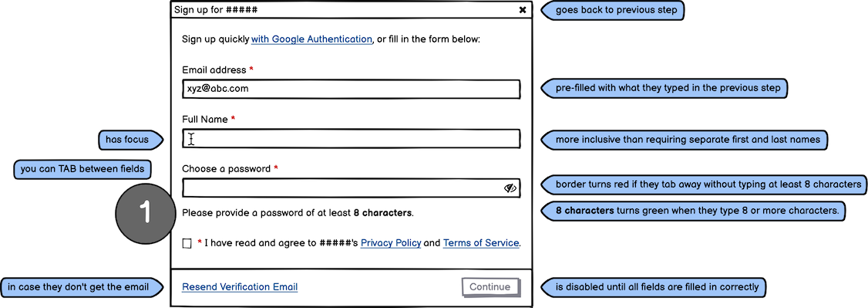Open the Terms of Service link

481,242
